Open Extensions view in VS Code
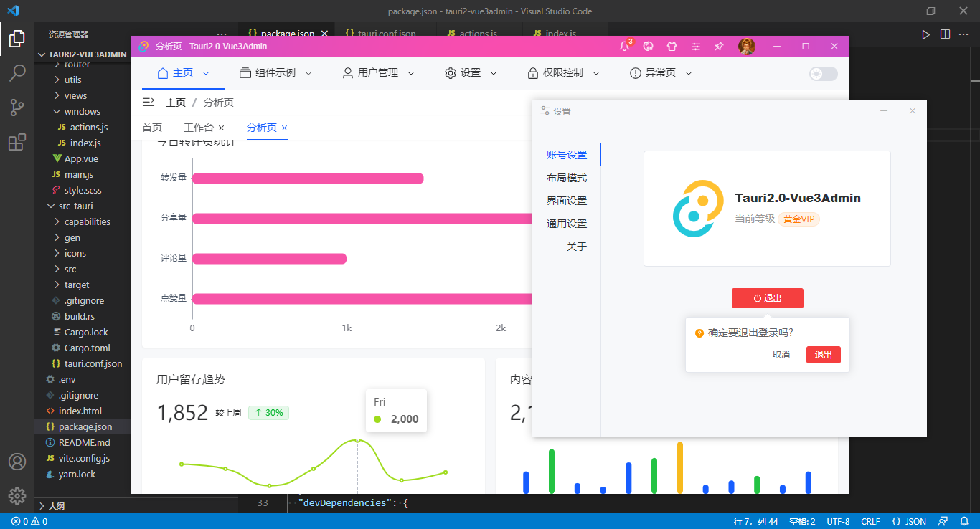980x529 pixels. [17, 143]
